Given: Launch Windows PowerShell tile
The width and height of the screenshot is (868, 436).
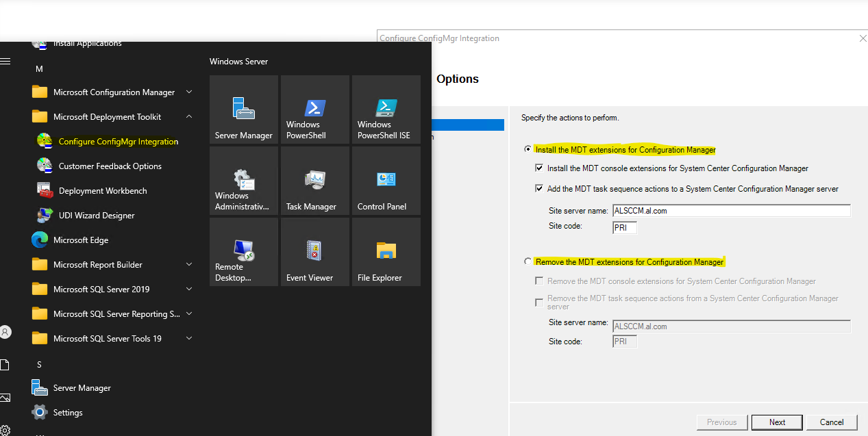Looking at the screenshot, I should pyautogui.click(x=315, y=110).
